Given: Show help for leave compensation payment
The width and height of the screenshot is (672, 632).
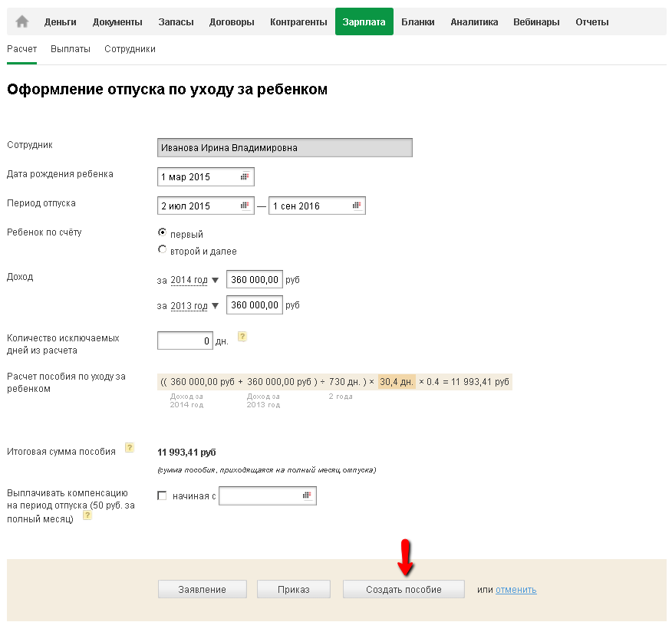Looking at the screenshot, I should point(87,515).
